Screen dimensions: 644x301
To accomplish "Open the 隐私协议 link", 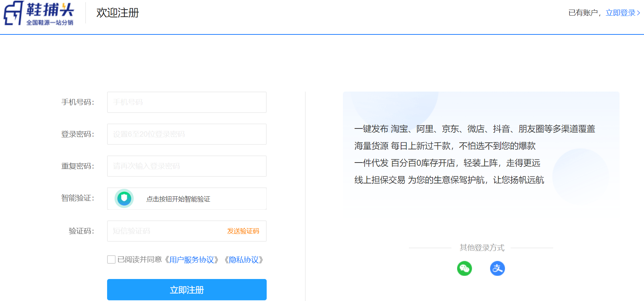I will pos(244,260).
